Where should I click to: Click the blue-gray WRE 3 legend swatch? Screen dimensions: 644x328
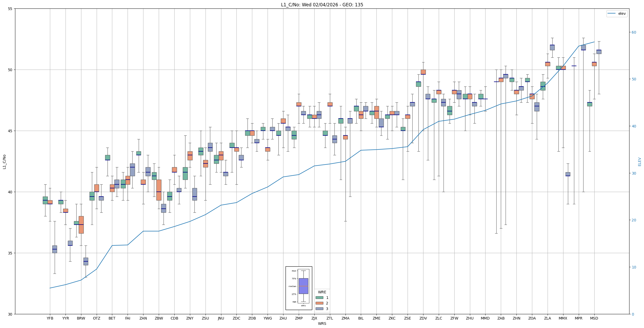(319, 309)
